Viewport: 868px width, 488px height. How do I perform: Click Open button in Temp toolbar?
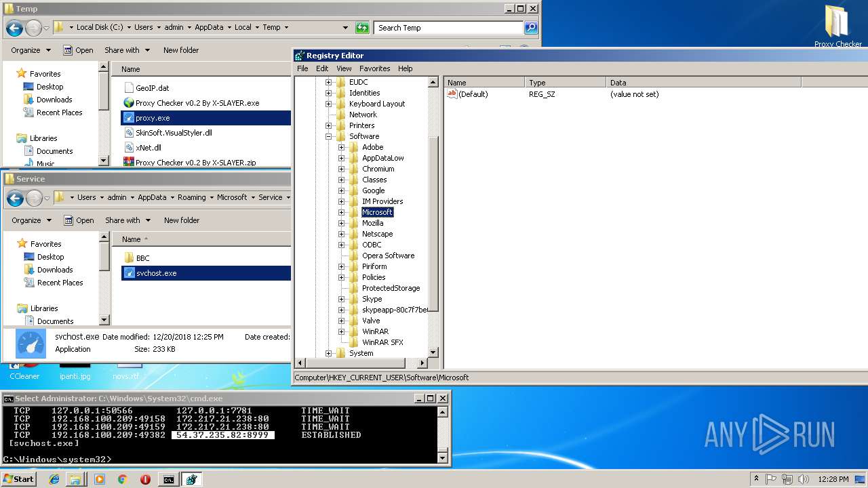(x=78, y=50)
